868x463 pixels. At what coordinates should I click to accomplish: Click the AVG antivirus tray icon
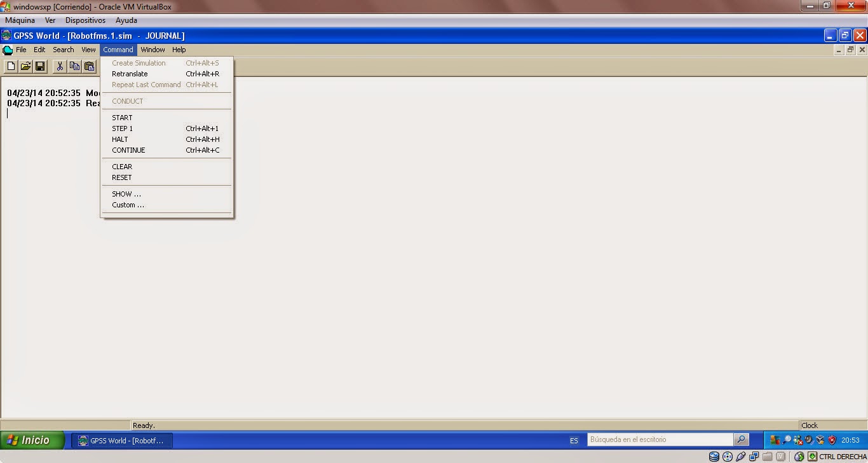tap(775, 440)
